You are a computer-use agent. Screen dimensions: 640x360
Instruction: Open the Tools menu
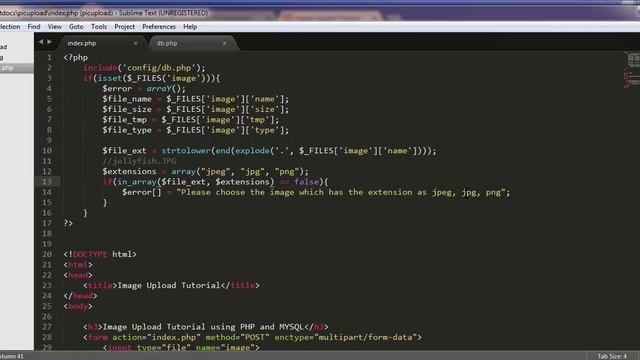click(x=99, y=27)
